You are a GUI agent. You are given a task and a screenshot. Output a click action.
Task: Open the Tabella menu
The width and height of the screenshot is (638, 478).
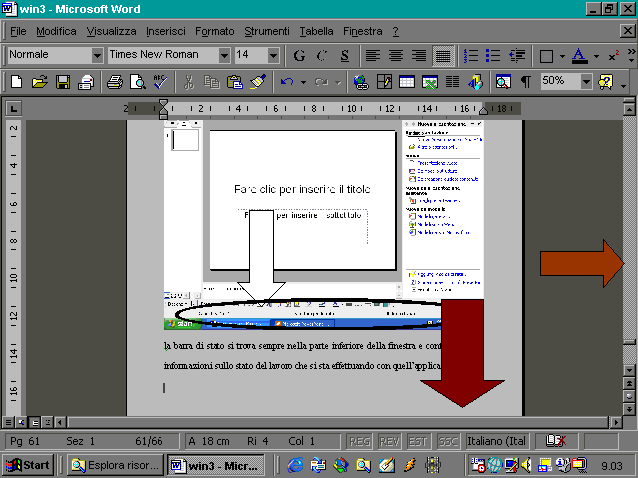click(316, 31)
